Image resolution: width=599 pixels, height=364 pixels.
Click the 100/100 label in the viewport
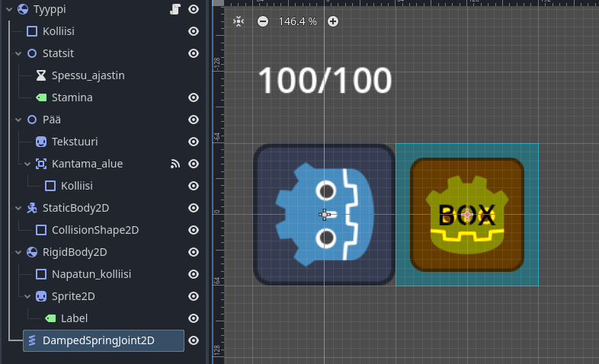tap(325, 81)
